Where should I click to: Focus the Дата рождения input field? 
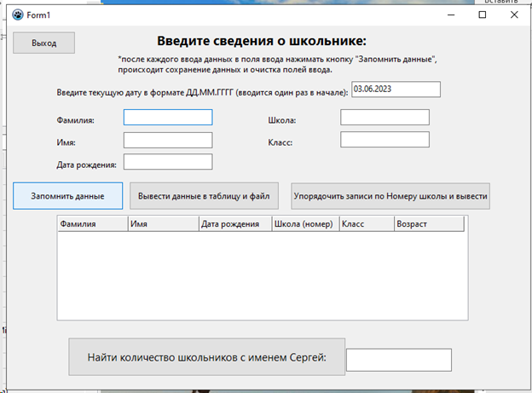click(168, 161)
